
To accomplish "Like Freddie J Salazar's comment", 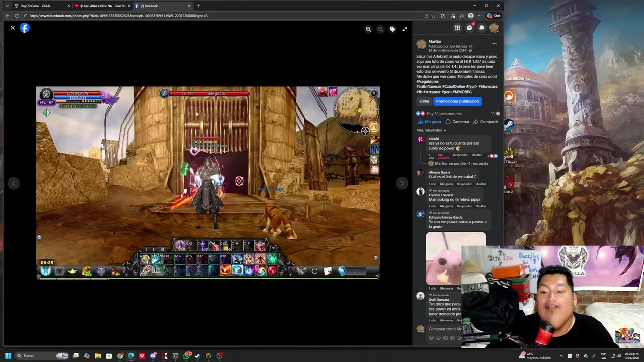I will click(446, 206).
